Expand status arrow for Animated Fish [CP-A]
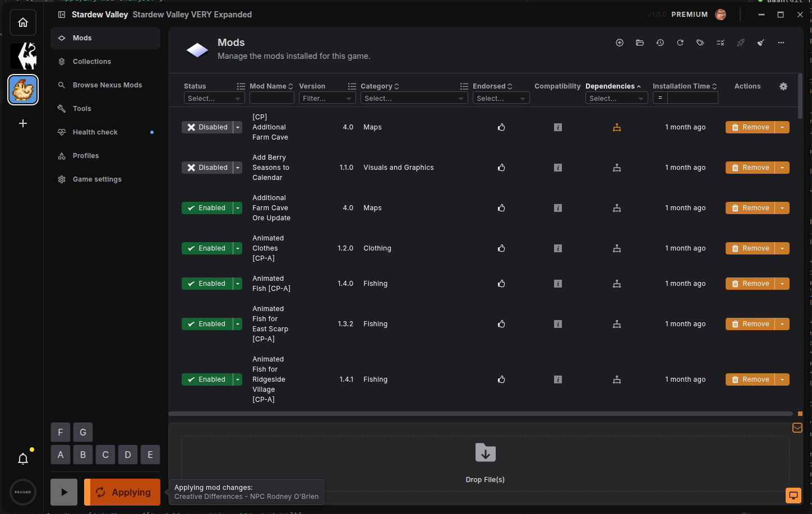This screenshot has width=812, height=514. click(238, 284)
